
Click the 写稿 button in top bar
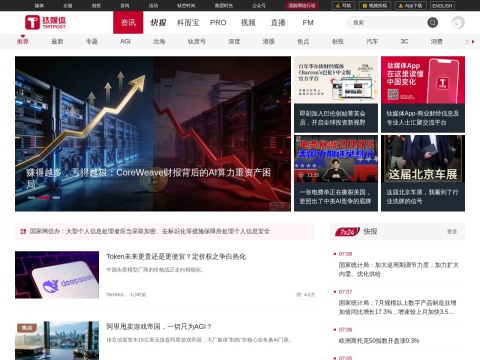click(x=343, y=6)
